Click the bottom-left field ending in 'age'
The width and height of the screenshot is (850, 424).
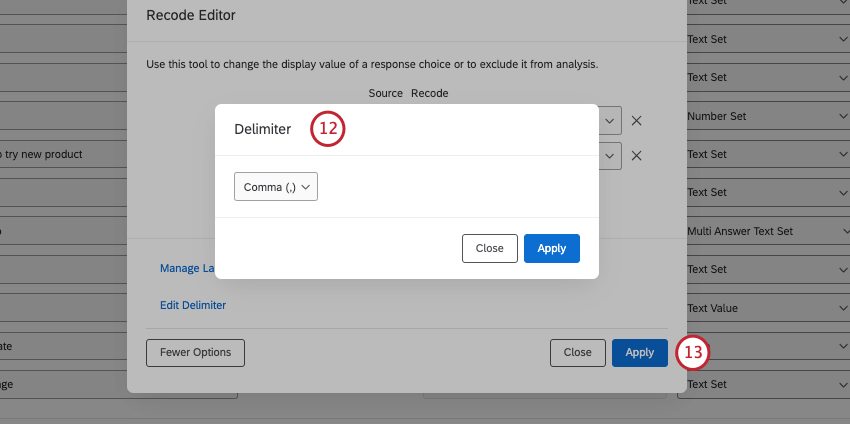(60, 384)
